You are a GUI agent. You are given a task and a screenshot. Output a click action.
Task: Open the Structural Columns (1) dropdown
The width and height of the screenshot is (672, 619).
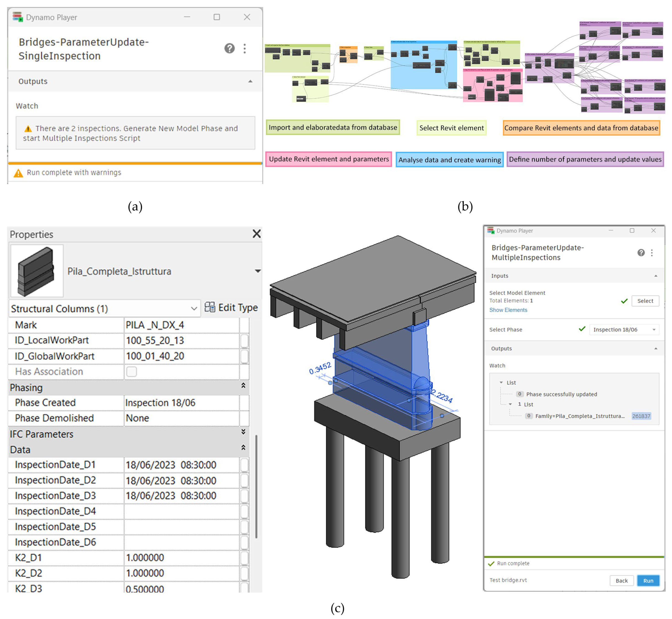click(x=194, y=308)
